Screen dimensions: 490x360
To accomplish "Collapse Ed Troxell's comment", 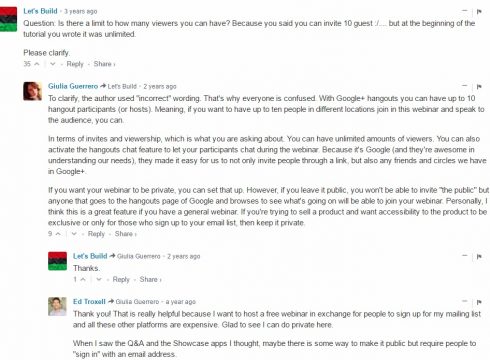I will pyautogui.click(x=465, y=301).
